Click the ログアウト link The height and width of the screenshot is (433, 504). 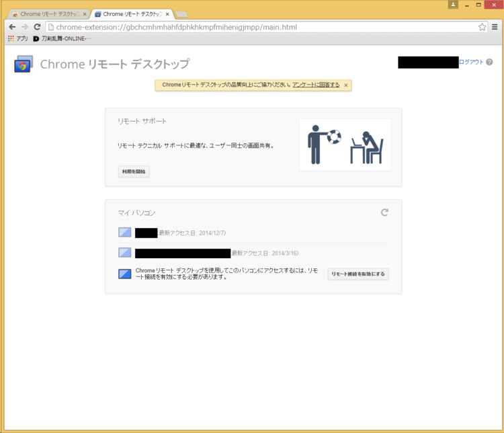pyautogui.click(x=471, y=62)
